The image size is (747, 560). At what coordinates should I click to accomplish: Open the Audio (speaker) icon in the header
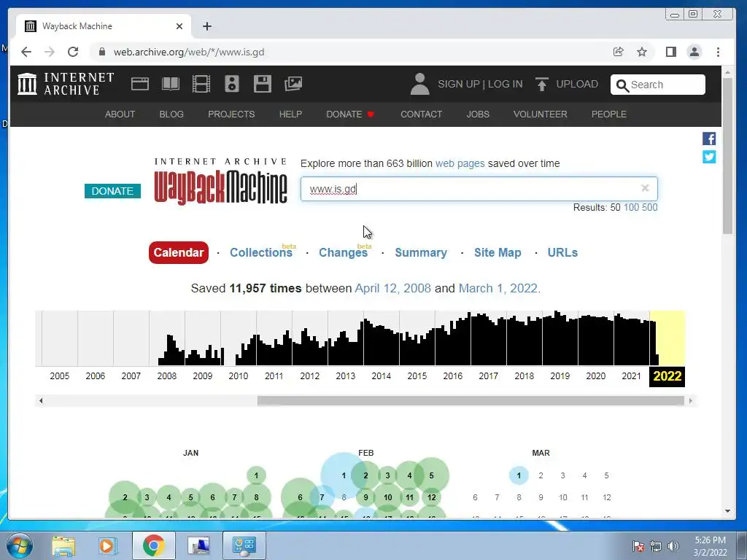(x=232, y=84)
